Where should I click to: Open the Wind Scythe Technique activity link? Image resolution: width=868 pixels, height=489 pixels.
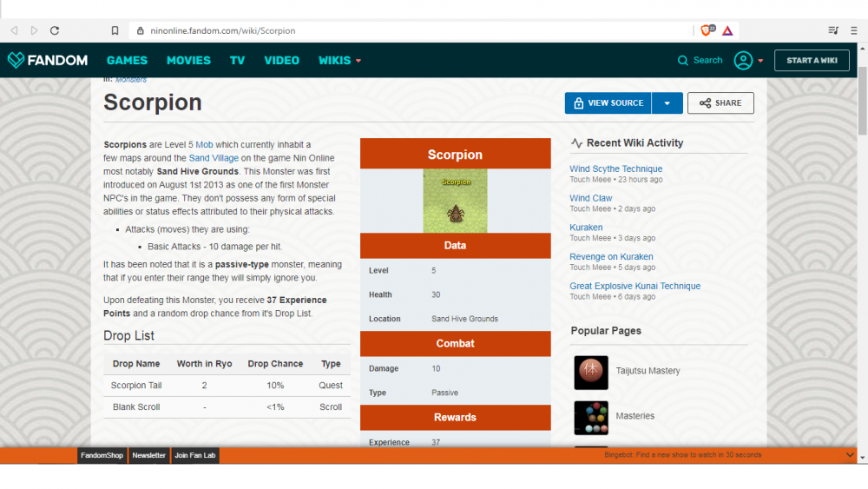(615, 169)
